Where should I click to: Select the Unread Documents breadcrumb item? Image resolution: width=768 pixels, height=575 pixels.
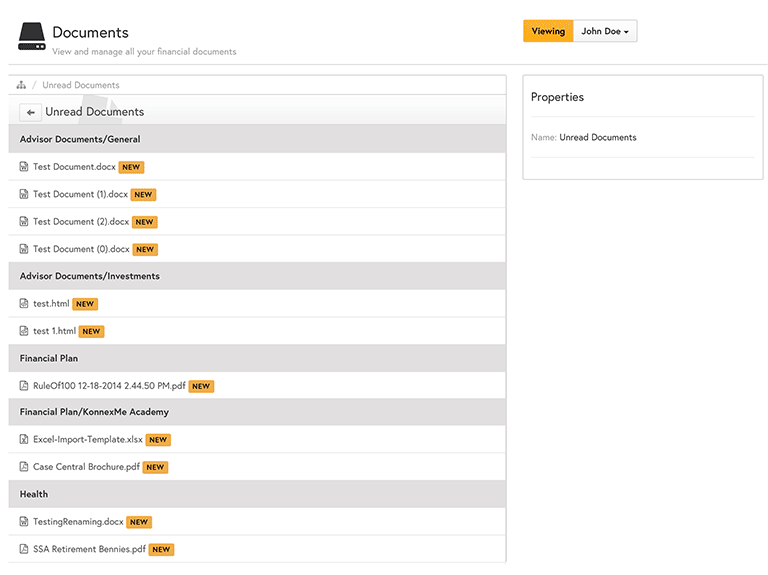[x=81, y=85]
